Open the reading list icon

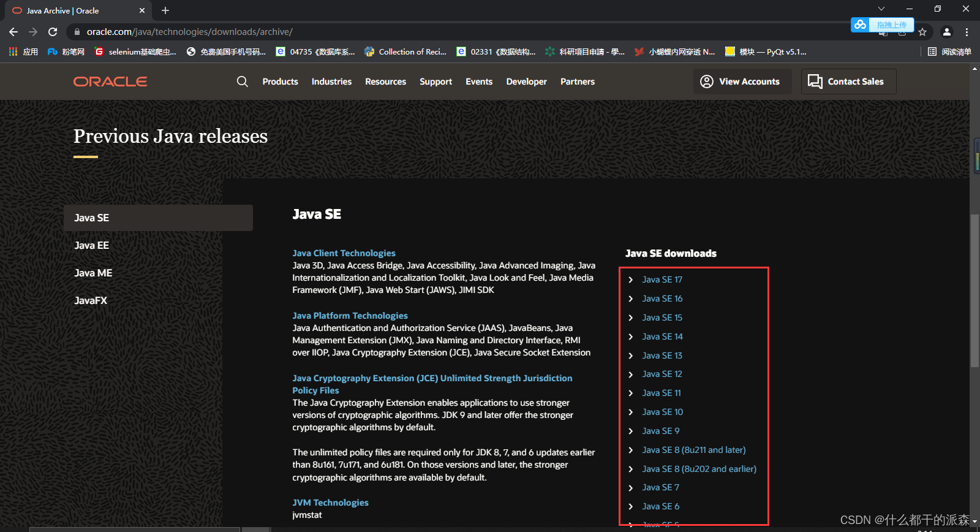(x=932, y=52)
